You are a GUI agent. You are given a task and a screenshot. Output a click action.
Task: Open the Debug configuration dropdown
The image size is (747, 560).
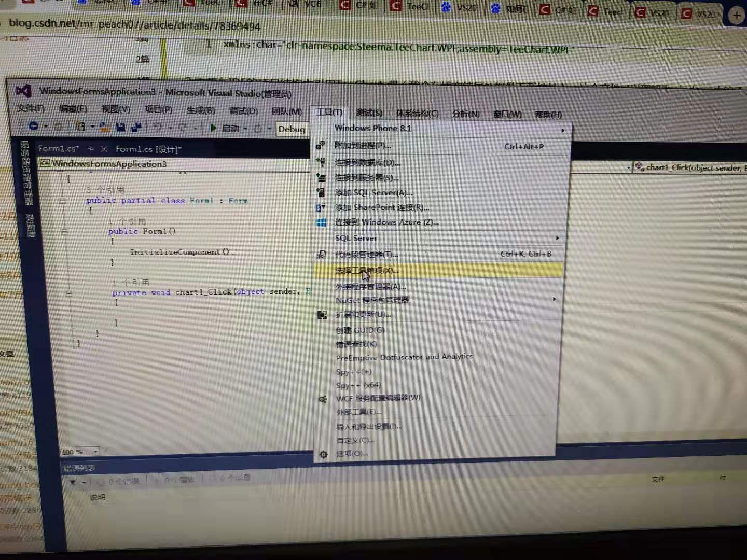tap(293, 129)
